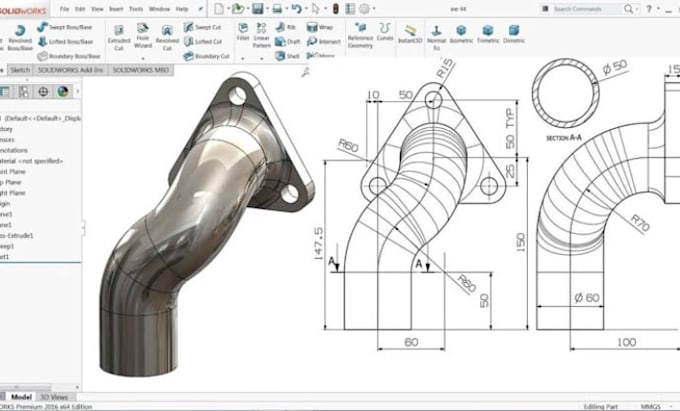Open the Help menu
This screenshot has width=680, height=411.
point(182,9)
